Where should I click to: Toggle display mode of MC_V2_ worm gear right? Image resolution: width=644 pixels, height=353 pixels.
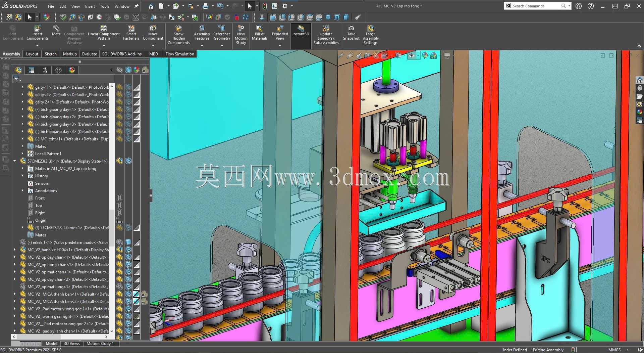point(128,316)
